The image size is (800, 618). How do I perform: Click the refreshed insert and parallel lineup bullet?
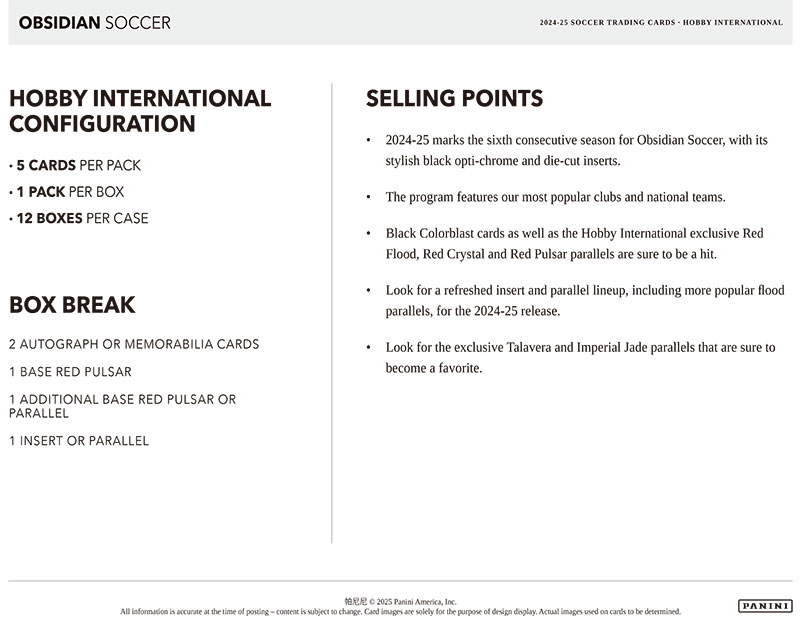point(585,300)
